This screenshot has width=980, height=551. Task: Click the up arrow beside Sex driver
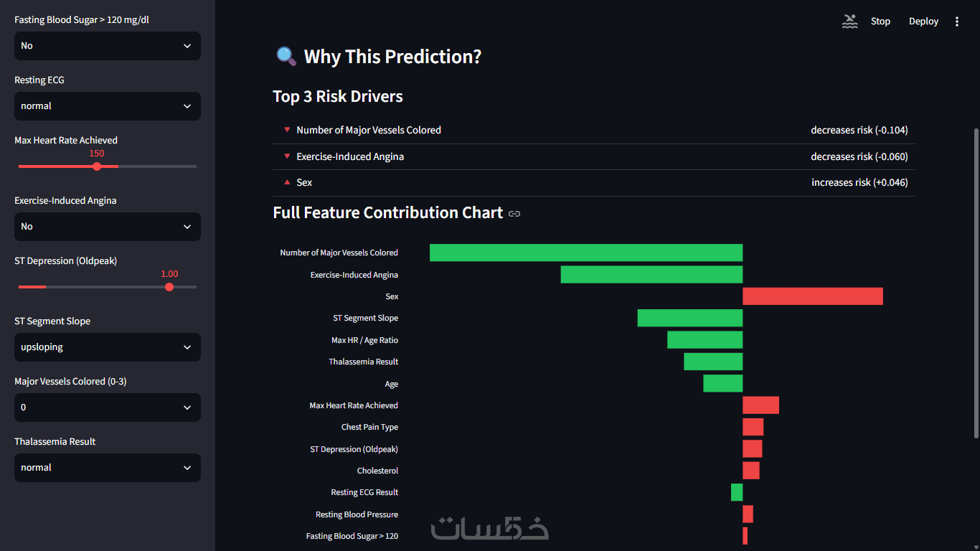click(287, 182)
